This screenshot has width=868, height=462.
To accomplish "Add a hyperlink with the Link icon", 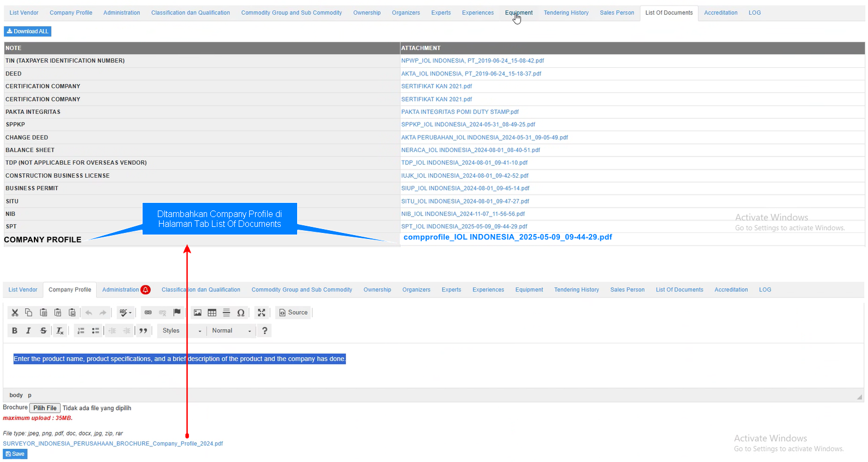I will point(148,313).
